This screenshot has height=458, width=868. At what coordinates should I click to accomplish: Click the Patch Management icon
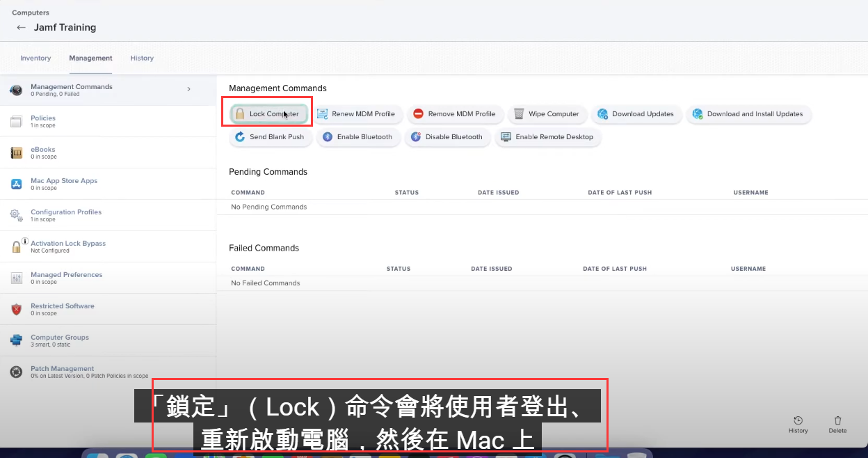click(16, 372)
